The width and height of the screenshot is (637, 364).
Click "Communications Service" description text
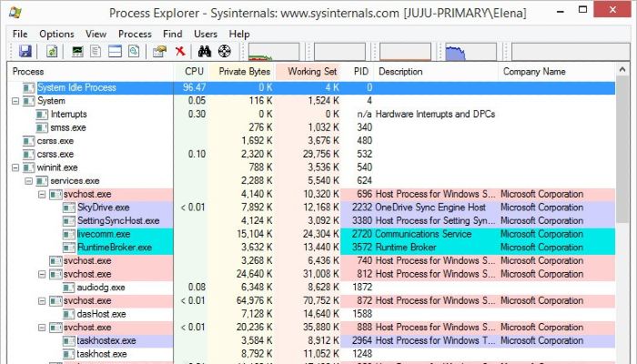[x=423, y=234]
